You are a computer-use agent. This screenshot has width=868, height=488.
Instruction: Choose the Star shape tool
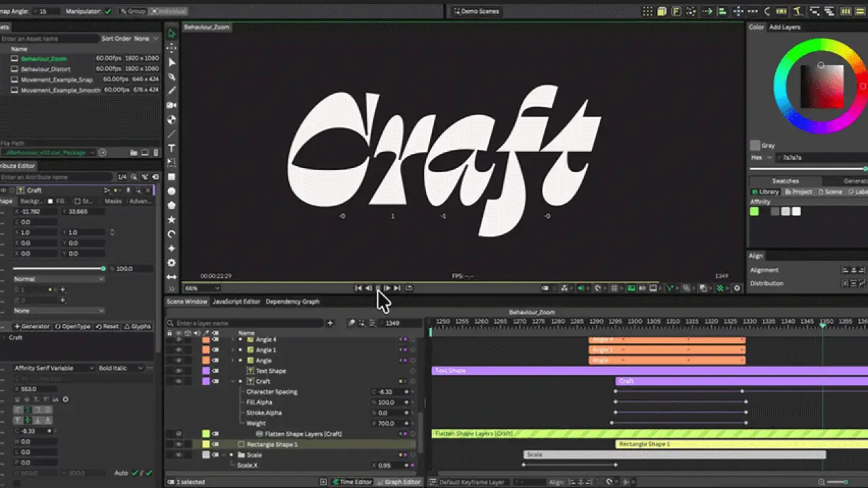pos(172,220)
